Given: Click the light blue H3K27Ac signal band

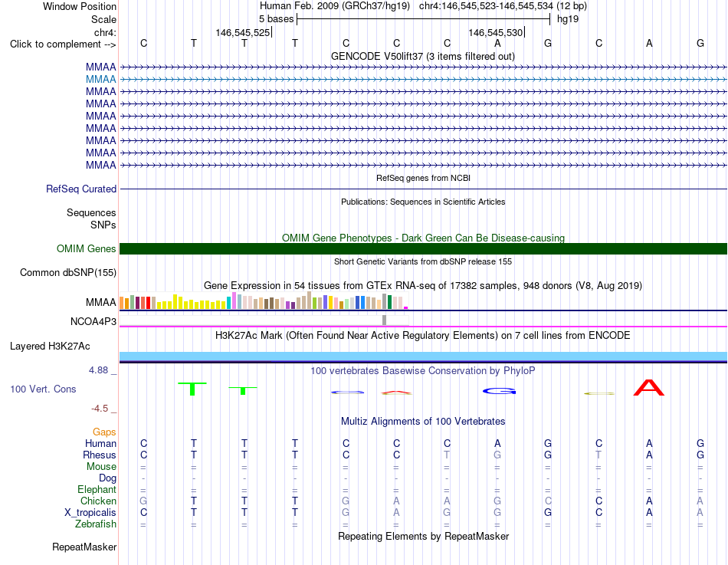Looking at the screenshot, I should tap(424, 356).
